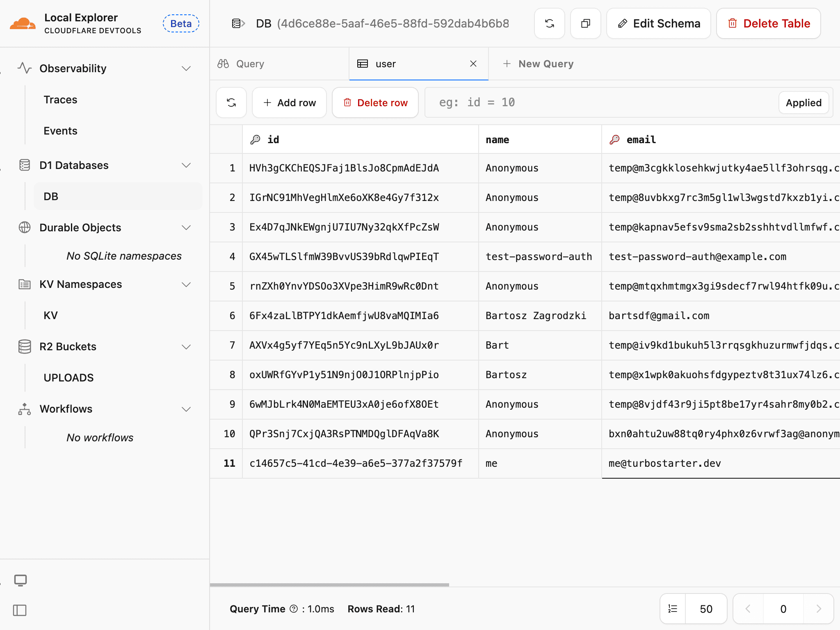840x630 pixels.
Task: Go to next page arrow
Action: coord(819,609)
